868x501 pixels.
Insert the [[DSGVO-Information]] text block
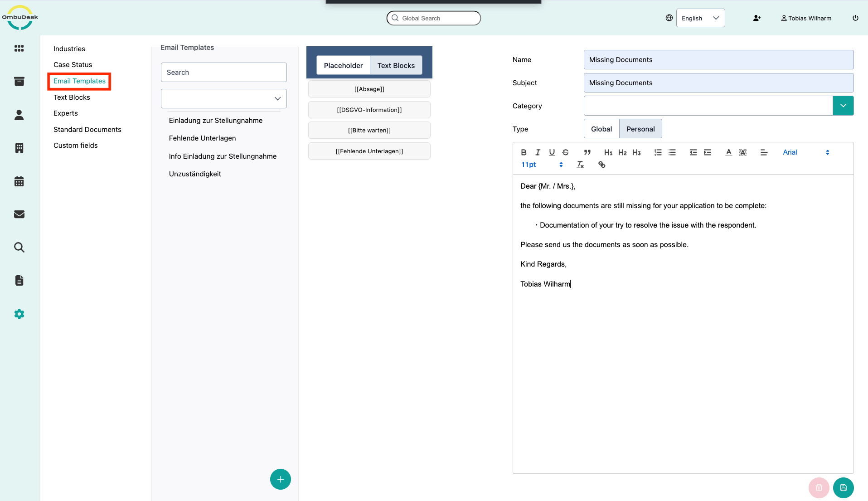point(369,110)
